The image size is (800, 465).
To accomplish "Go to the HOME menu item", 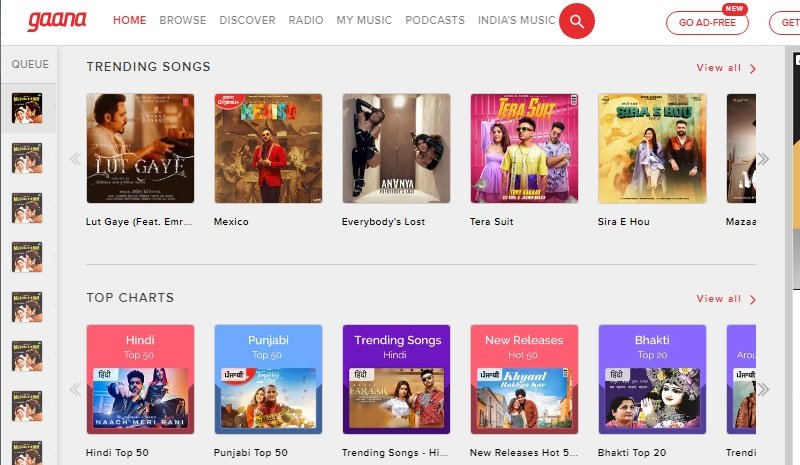I will tap(130, 20).
